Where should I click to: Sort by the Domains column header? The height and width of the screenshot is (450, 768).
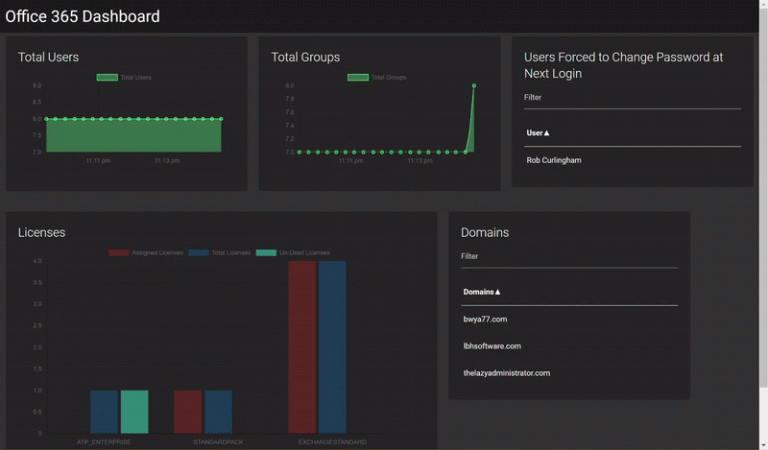(x=481, y=292)
